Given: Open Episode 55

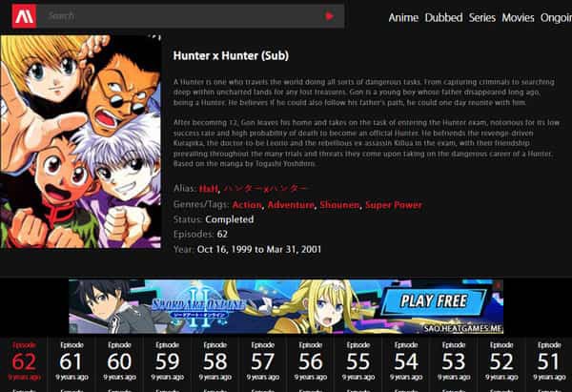Looking at the screenshot, I should [358, 361].
